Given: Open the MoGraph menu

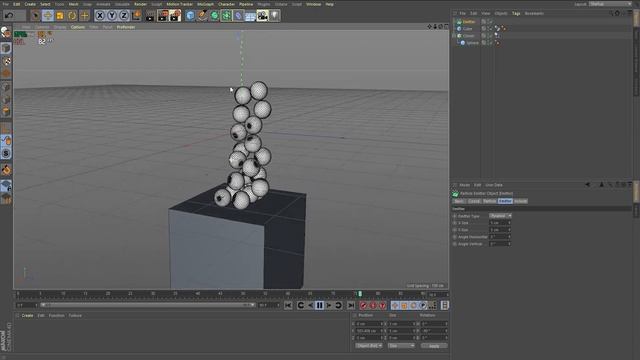Looking at the screenshot, I should [205, 4].
